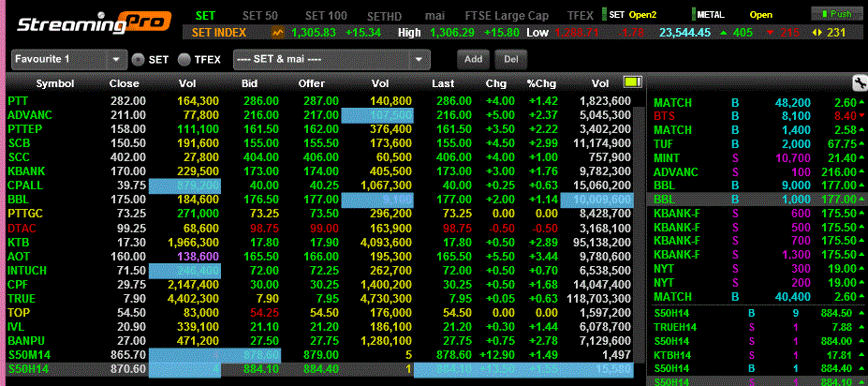Switch to the SET 100 tab
The height and width of the screenshot is (386, 868).
click(326, 15)
